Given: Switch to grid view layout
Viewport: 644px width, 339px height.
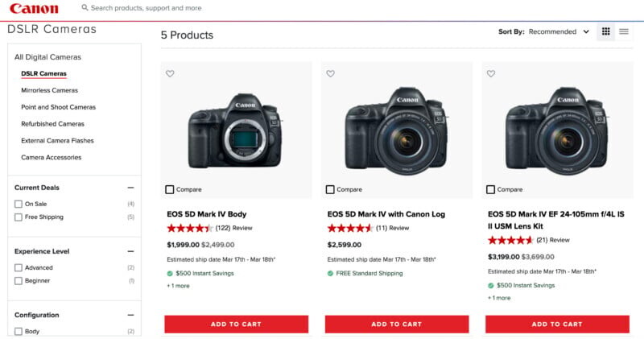Looking at the screenshot, I should click(x=606, y=31).
